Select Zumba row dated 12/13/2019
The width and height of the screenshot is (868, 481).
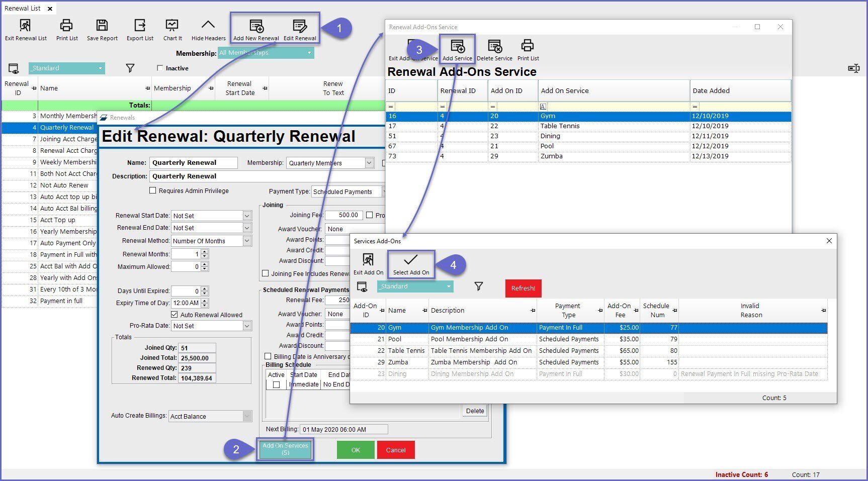(588, 156)
